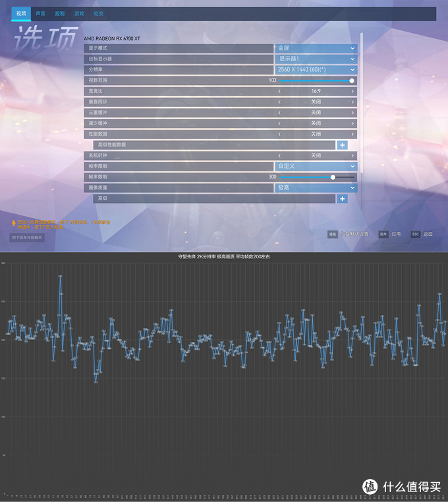Click 恢复默认设置 button
The width and height of the screenshot is (448, 502).
[x=354, y=234]
